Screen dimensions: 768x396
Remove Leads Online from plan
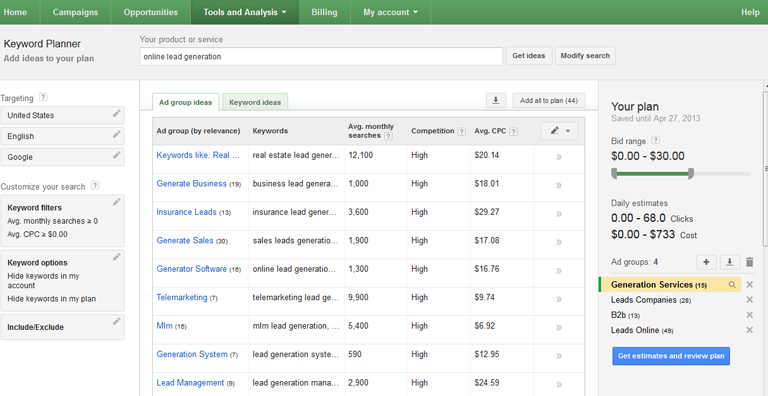click(749, 330)
